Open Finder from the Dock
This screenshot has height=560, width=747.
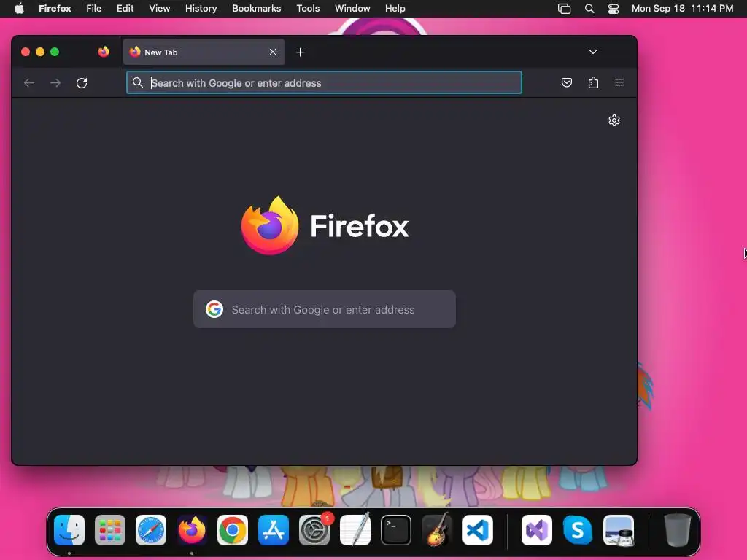click(69, 530)
